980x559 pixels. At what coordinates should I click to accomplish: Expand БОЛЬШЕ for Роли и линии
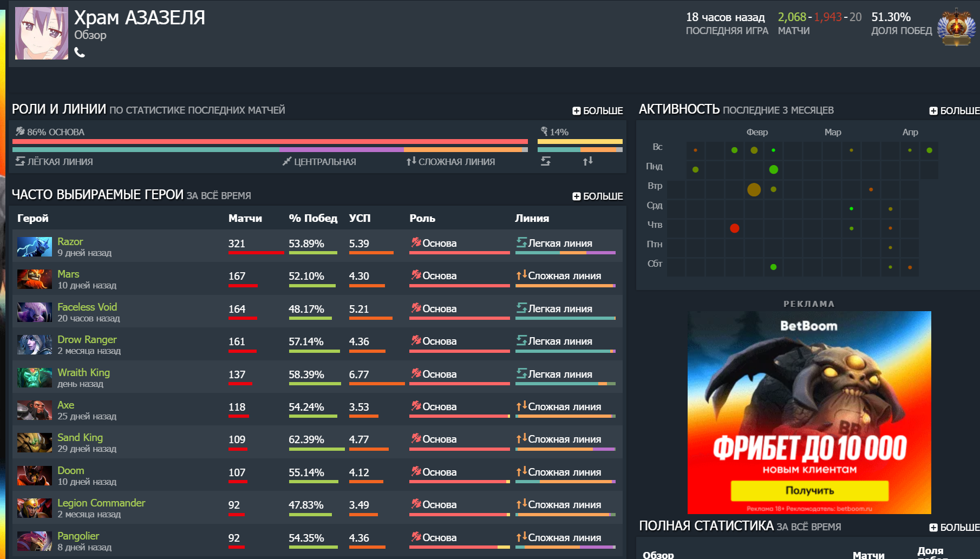(598, 110)
